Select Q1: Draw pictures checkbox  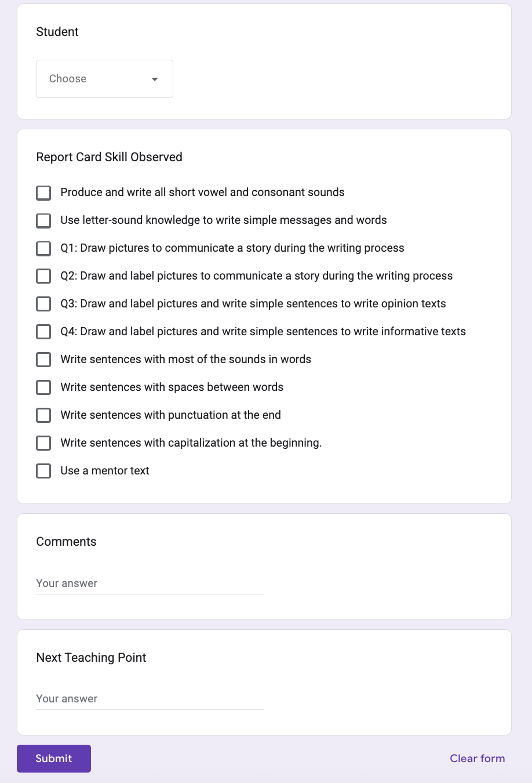click(43, 248)
